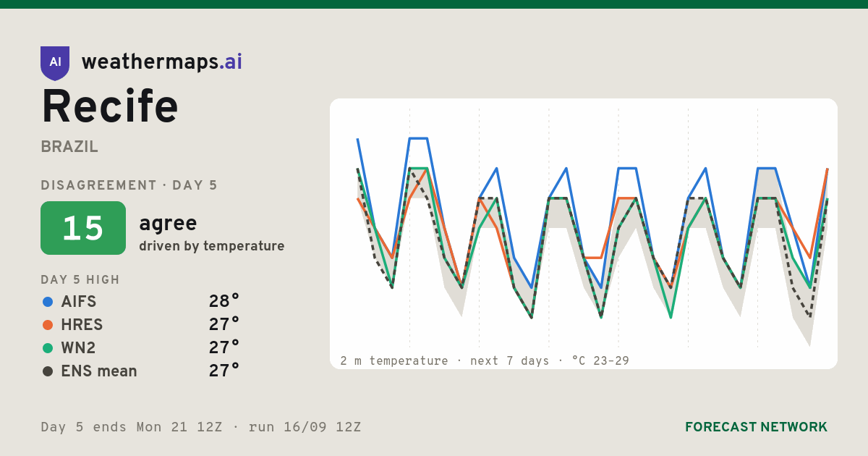The width and height of the screenshot is (868, 456).
Task: Select the dark ENS mean legend dot
Action: pyautogui.click(x=48, y=371)
